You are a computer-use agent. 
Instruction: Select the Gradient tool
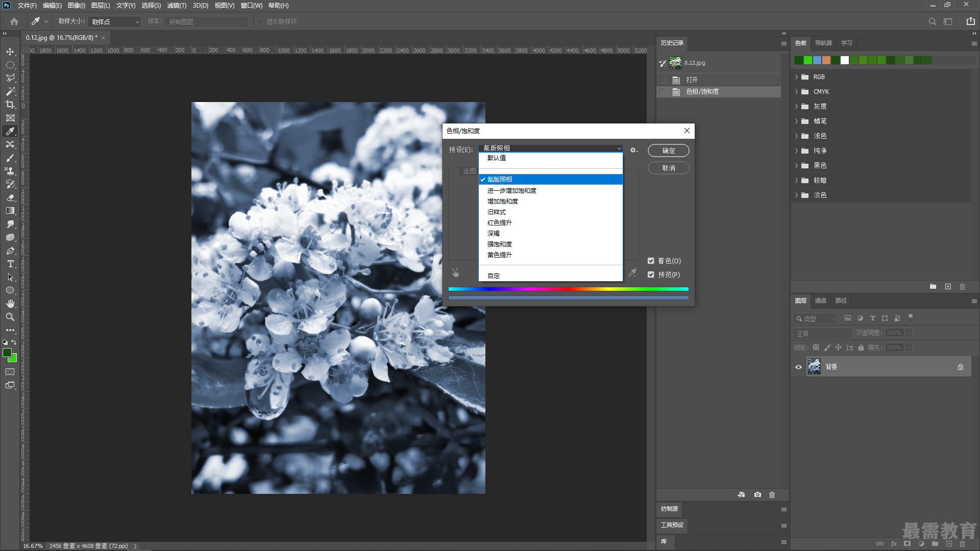(10, 211)
